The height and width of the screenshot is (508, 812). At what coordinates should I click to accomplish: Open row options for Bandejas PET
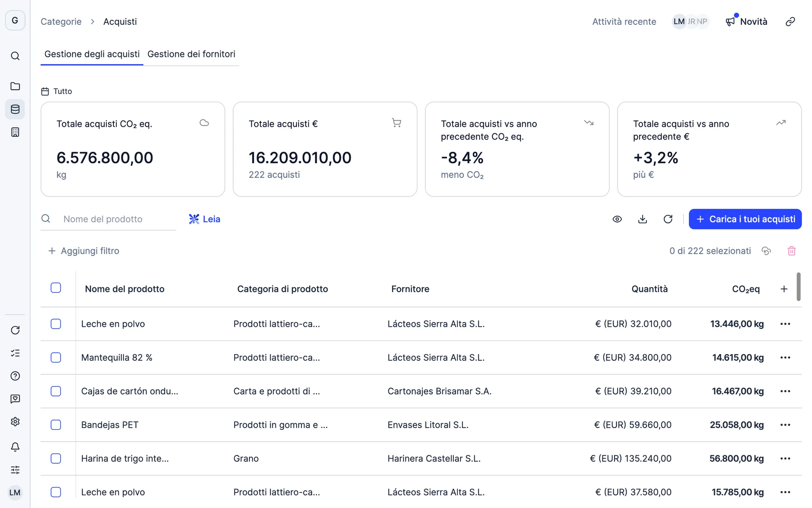tap(785, 425)
